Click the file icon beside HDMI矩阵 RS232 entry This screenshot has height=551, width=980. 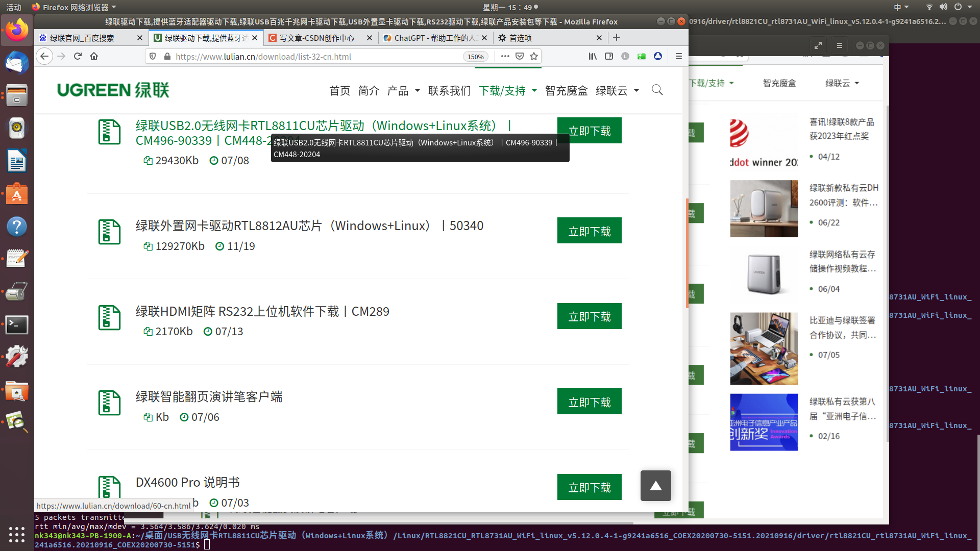pos(109,318)
